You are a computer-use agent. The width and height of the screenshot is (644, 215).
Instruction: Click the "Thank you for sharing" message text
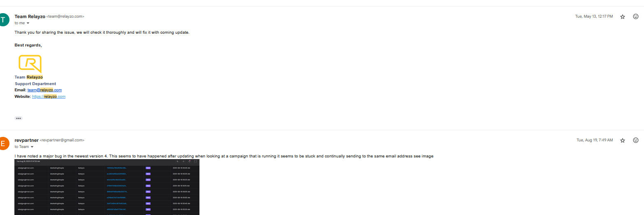[102, 32]
